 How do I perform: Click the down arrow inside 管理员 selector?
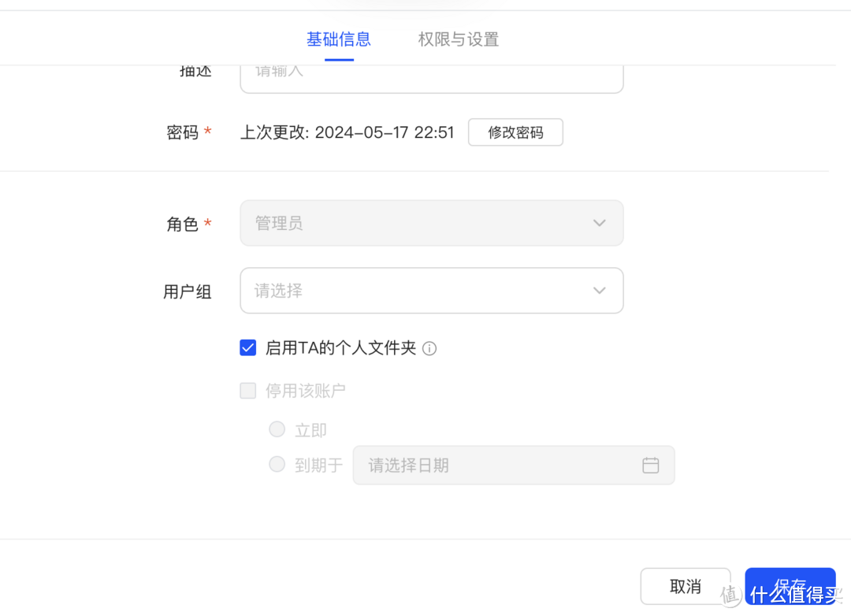(599, 223)
